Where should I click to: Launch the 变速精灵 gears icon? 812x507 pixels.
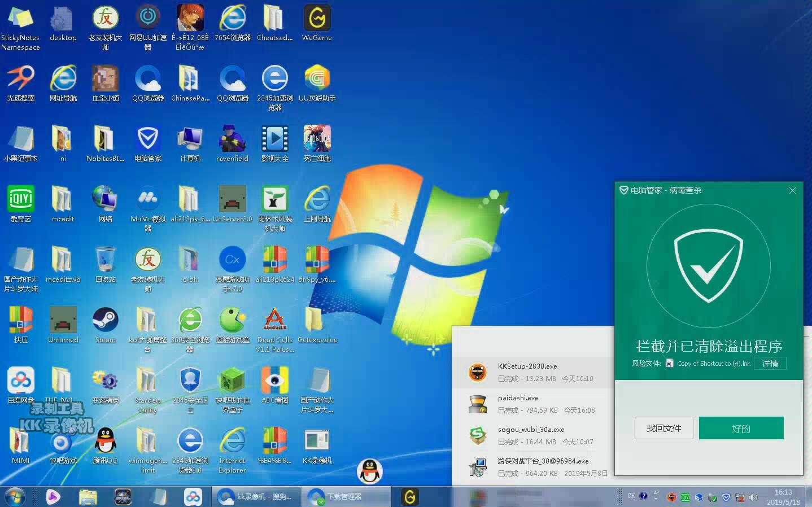click(x=106, y=385)
